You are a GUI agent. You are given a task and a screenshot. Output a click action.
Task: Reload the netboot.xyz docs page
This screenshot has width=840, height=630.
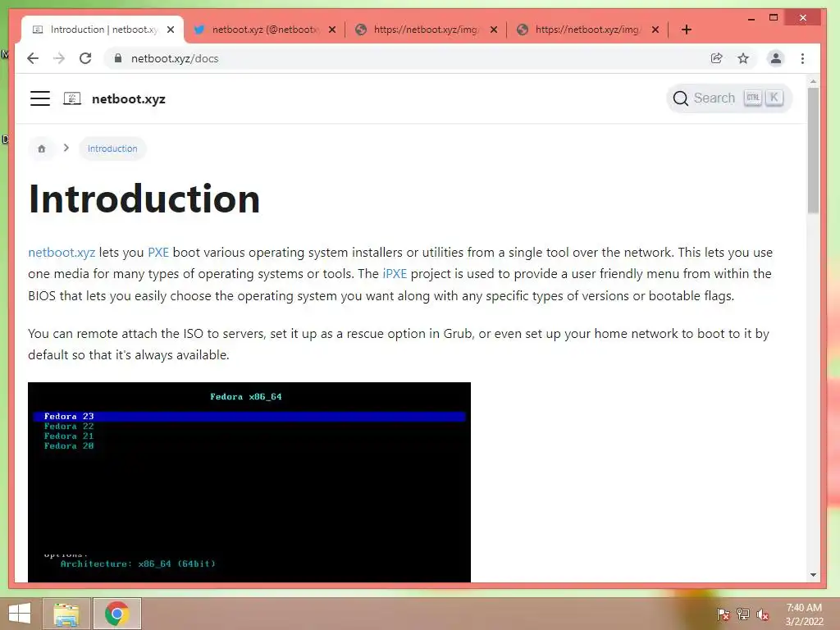point(85,58)
